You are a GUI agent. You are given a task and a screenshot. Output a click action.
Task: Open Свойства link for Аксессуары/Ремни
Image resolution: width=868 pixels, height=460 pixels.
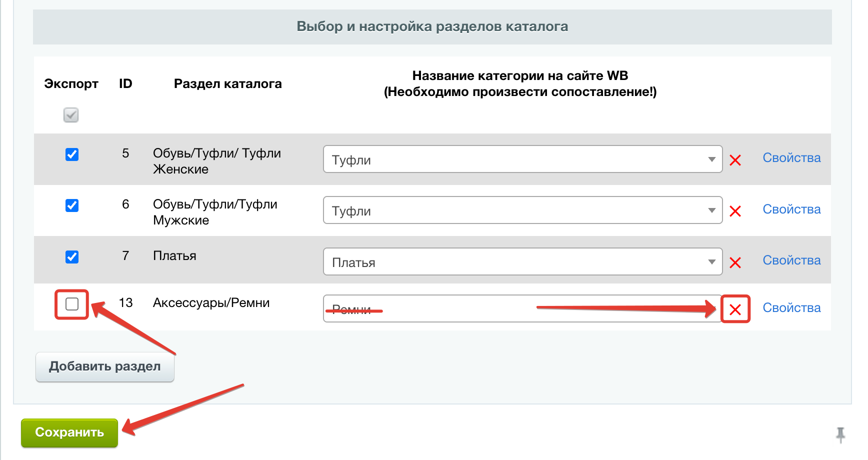791,308
